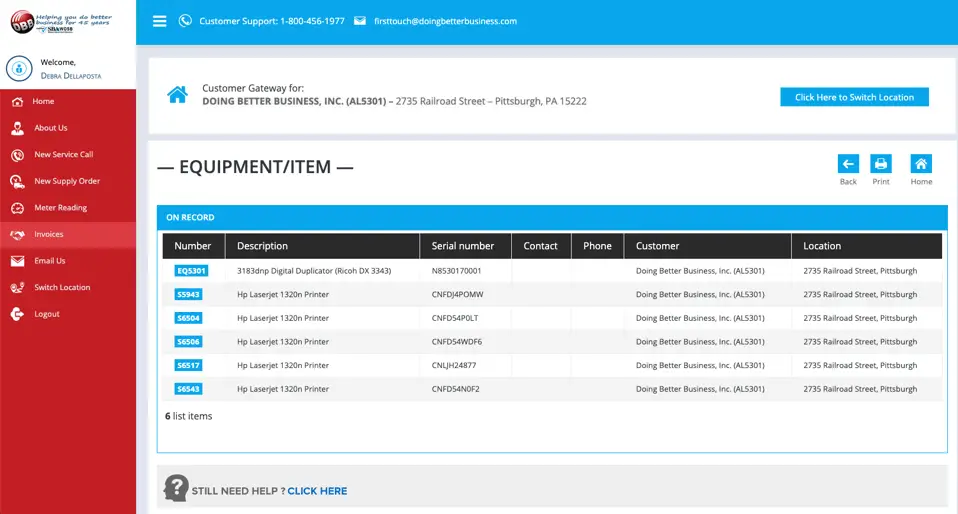958x514 pixels.
Task: Click the STILL NEED HELP Click Here link
Action: tap(317, 491)
